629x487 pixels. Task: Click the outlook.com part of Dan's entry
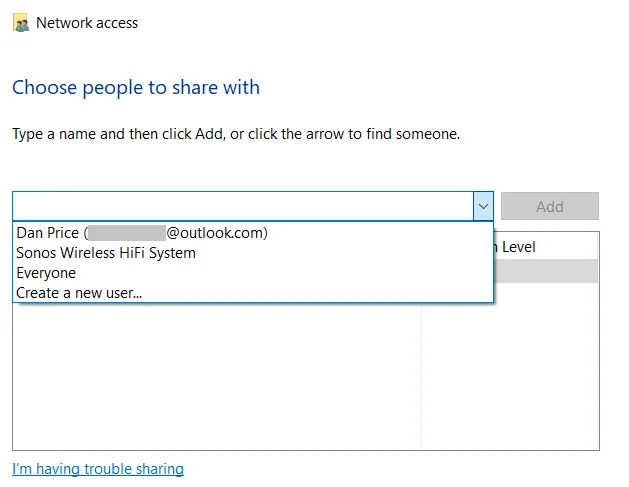point(215,233)
